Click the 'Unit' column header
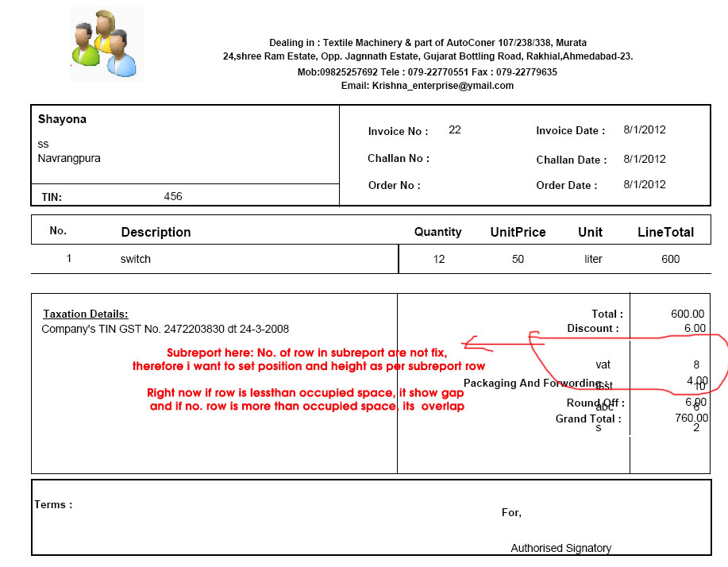728x567 pixels. (590, 232)
